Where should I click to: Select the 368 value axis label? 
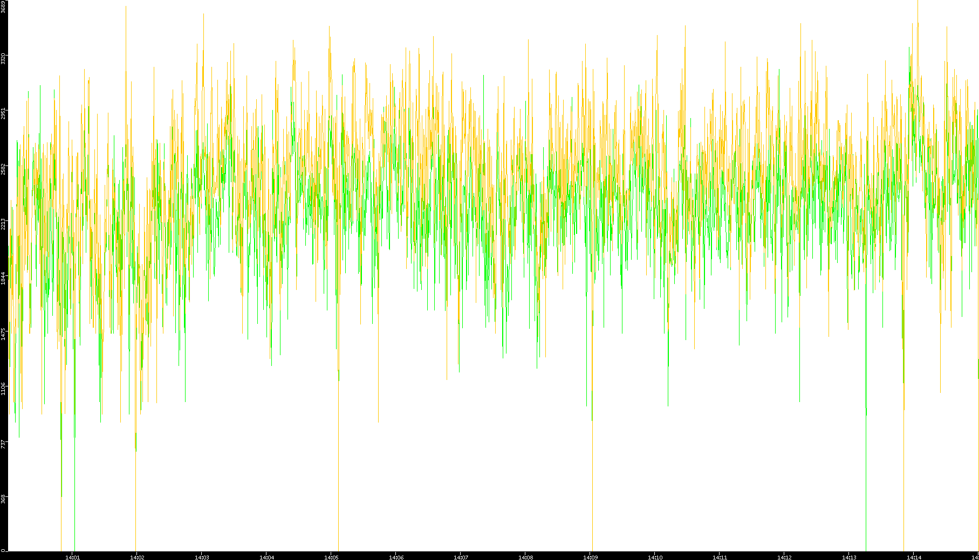pyautogui.click(x=3, y=499)
